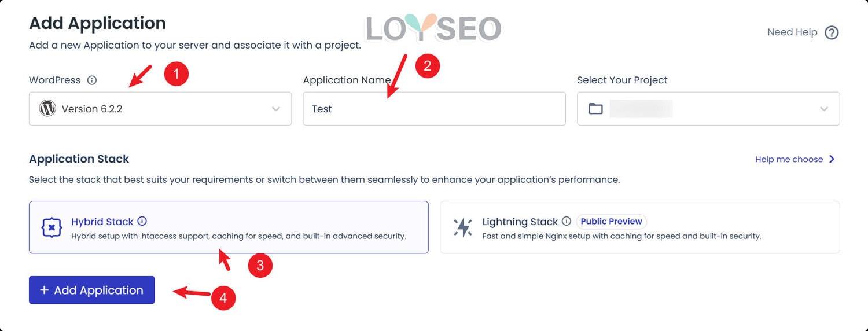The height and width of the screenshot is (331, 868).
Task: Click the Public Preview badge
Action: pyautogui.click(x=611, y=221)
